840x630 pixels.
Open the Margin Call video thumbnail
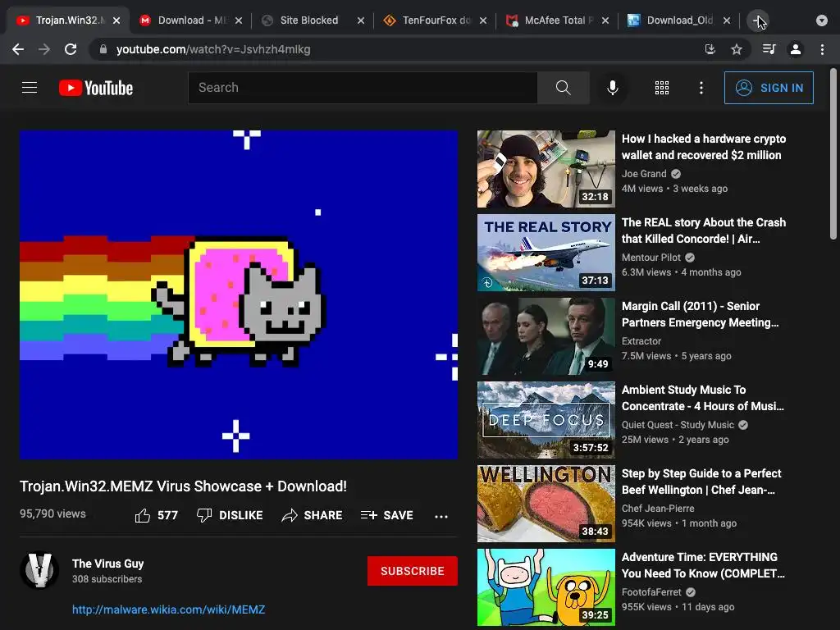click(x=546, y=336)
